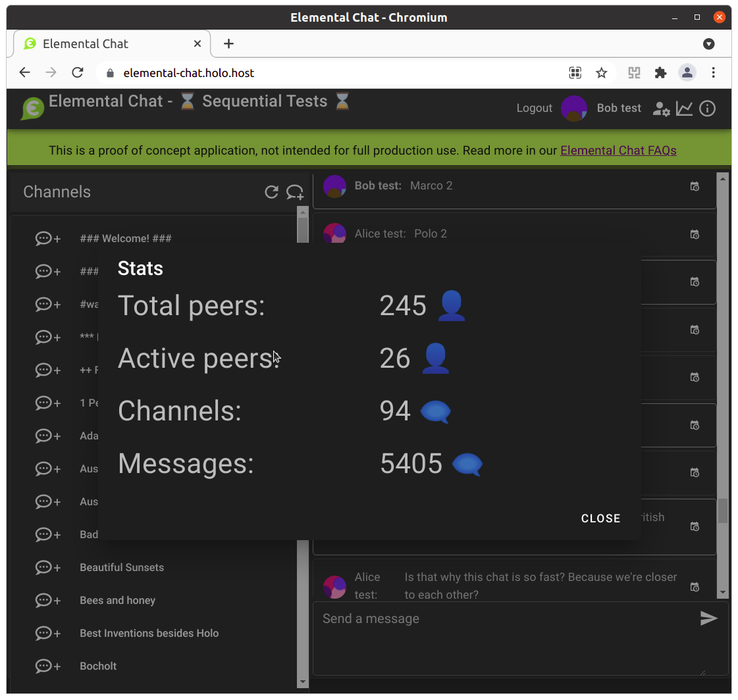
Task: Click the Bob test header avatar
Action: [x=573, y=108]
